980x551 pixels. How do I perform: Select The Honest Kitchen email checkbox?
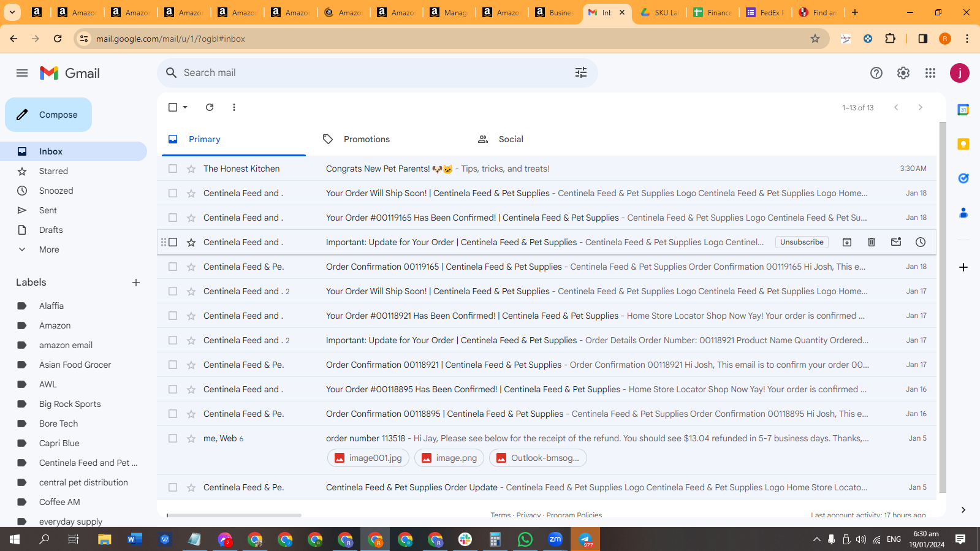click(173, 169)
